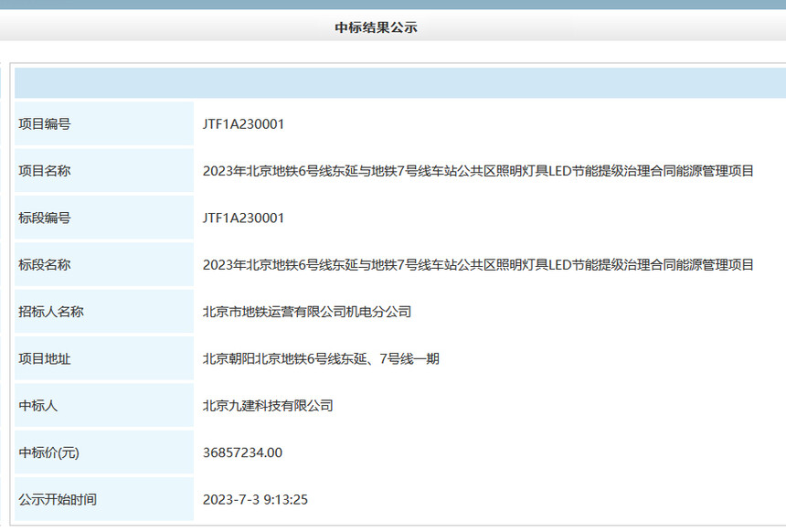Viewport: 786px width, 532px height.
Task: Select the 项目编号 label cell
Action: (x=104, y=123)
